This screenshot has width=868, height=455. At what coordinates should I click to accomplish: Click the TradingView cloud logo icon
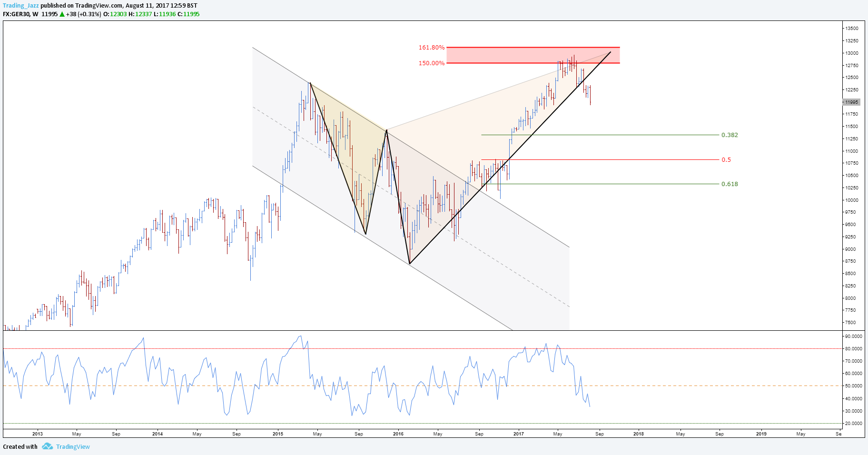(x=47, y=446)
